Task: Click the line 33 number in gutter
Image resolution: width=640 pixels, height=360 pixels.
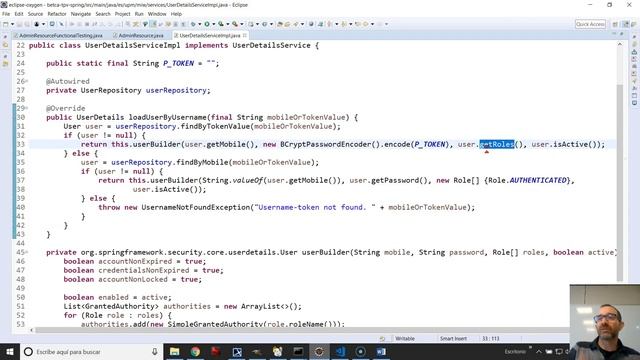Action: (20, 144)
